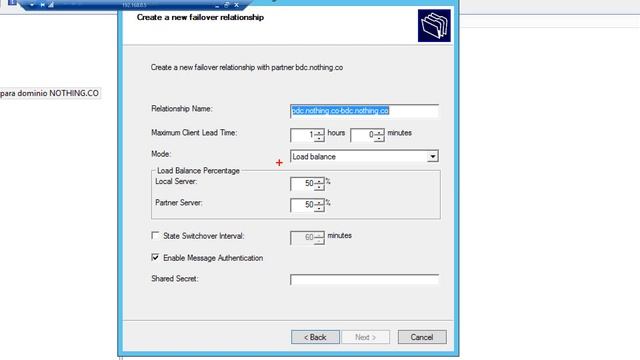The width and height of the screenshot is (640, 360).
Task: Click the 'Create a new failover relationship' heading
Action: point(200,17)
